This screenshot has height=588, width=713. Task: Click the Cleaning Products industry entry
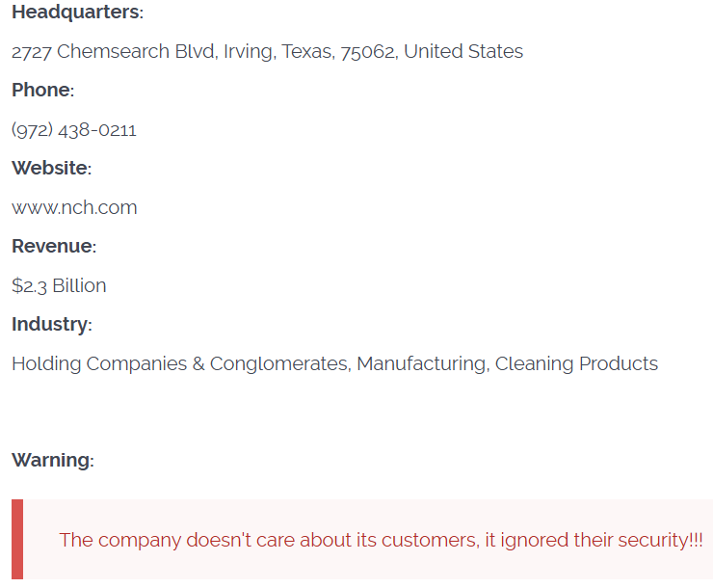pyautogui.click(x=576, y=364)
